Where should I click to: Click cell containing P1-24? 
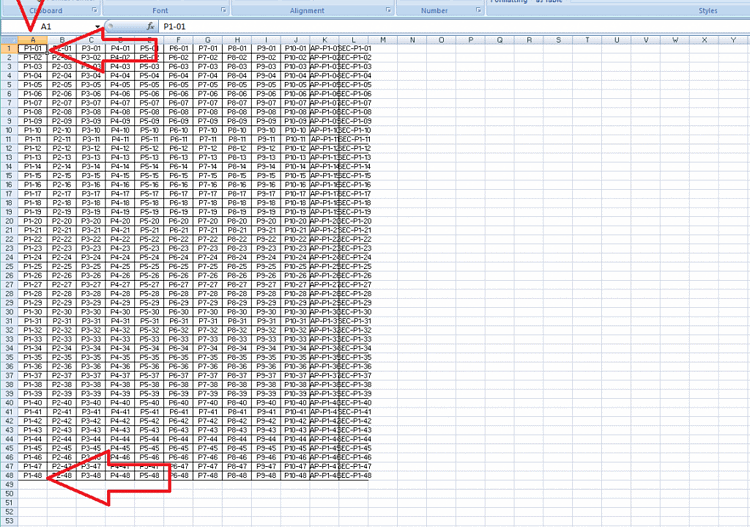pos(33,257)
